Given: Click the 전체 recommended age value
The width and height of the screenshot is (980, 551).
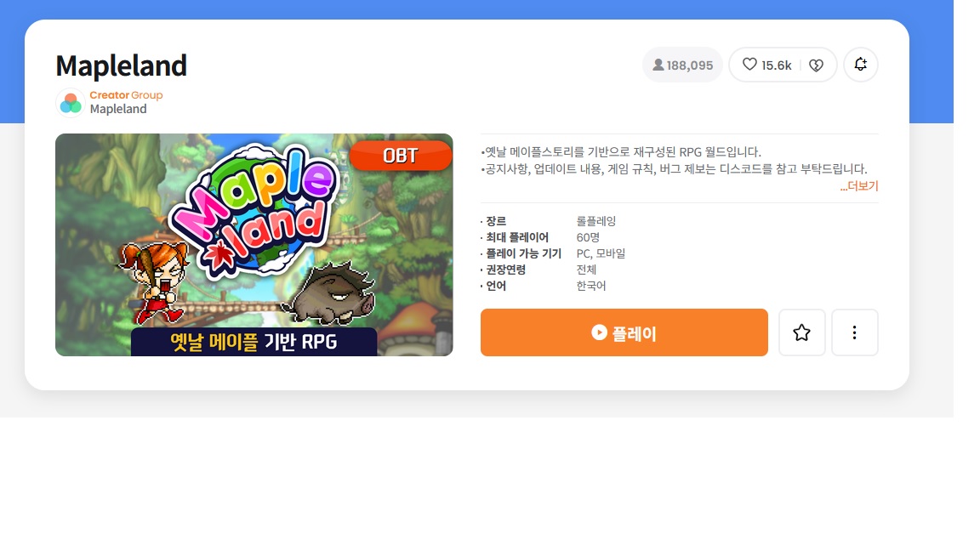Looking at the screenshot, I should [x=586, y=270].
